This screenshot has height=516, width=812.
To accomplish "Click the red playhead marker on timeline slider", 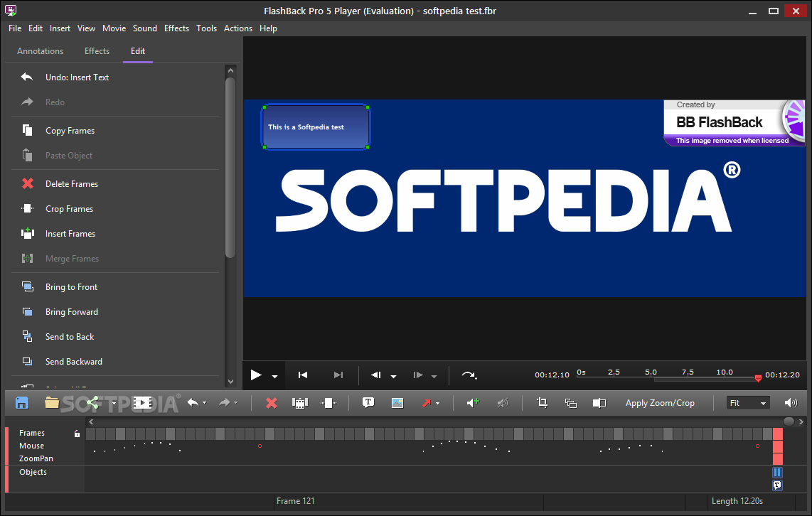I will point(758,378).
